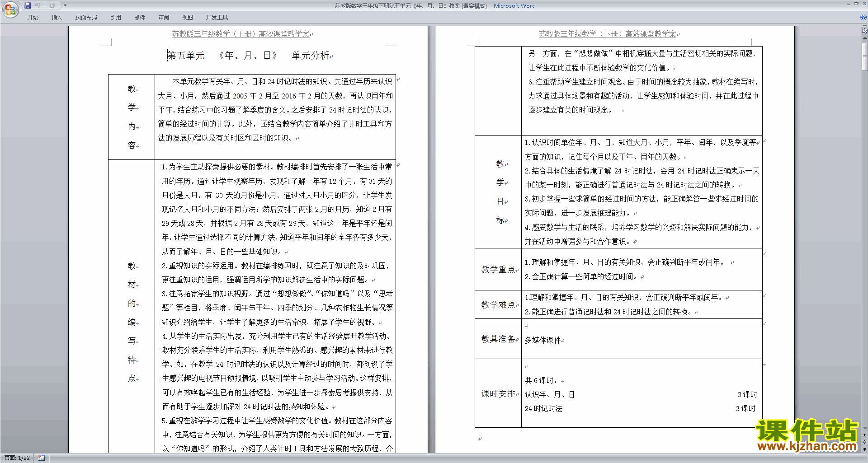This screenshot has height=463, width=868.
Task: Select the 视图 ribbon tab
Action: click(187, 17)
